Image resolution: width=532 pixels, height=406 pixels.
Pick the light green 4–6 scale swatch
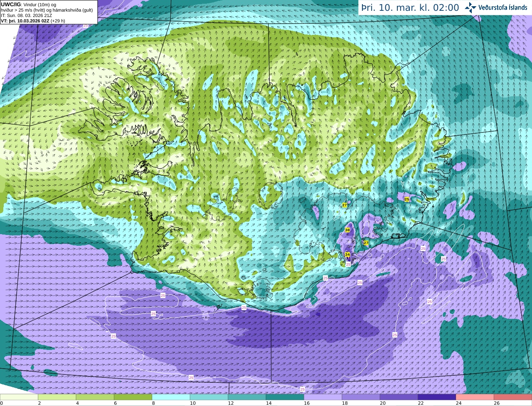coord(95,397)
